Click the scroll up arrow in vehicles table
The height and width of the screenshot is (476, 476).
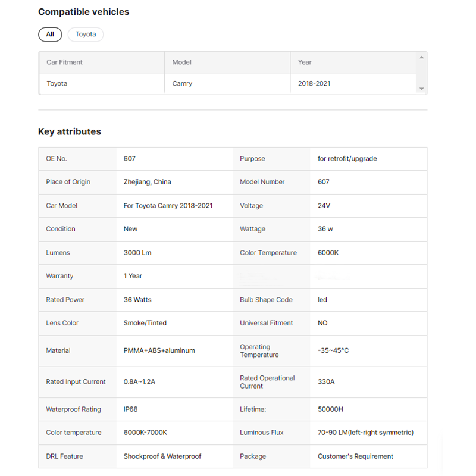click(x=421, y=58)
